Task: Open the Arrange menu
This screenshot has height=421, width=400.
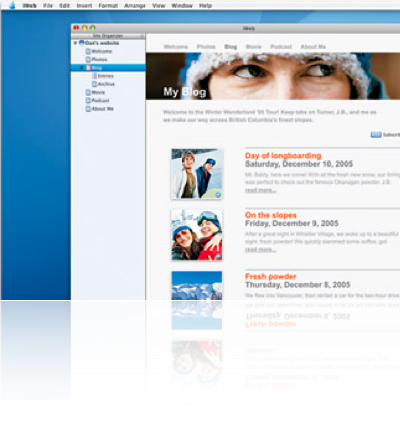Action: coord(135,6)
